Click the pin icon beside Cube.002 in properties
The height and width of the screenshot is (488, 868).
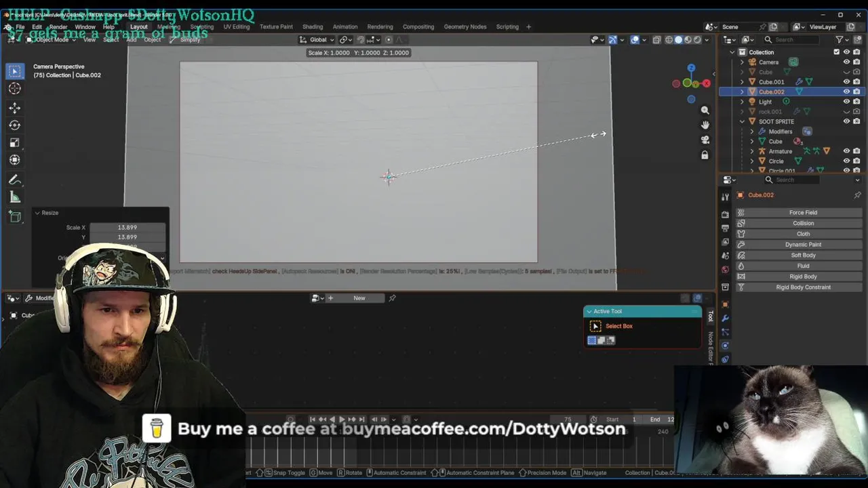(x=857, y=195)
